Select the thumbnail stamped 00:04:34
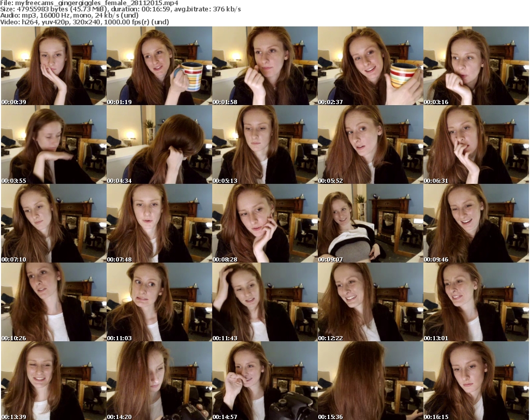The image size is (530, 420). (x=159, y=144)
